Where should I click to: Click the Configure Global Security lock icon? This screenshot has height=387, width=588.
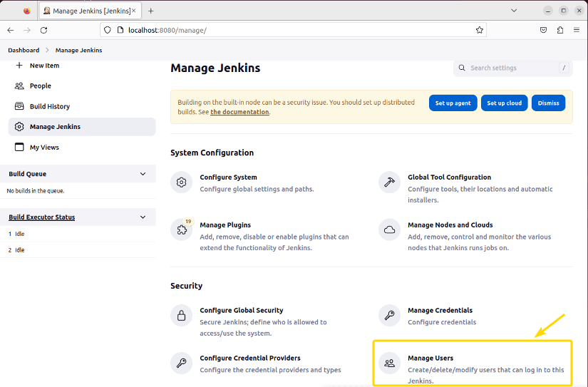point(182,316)
